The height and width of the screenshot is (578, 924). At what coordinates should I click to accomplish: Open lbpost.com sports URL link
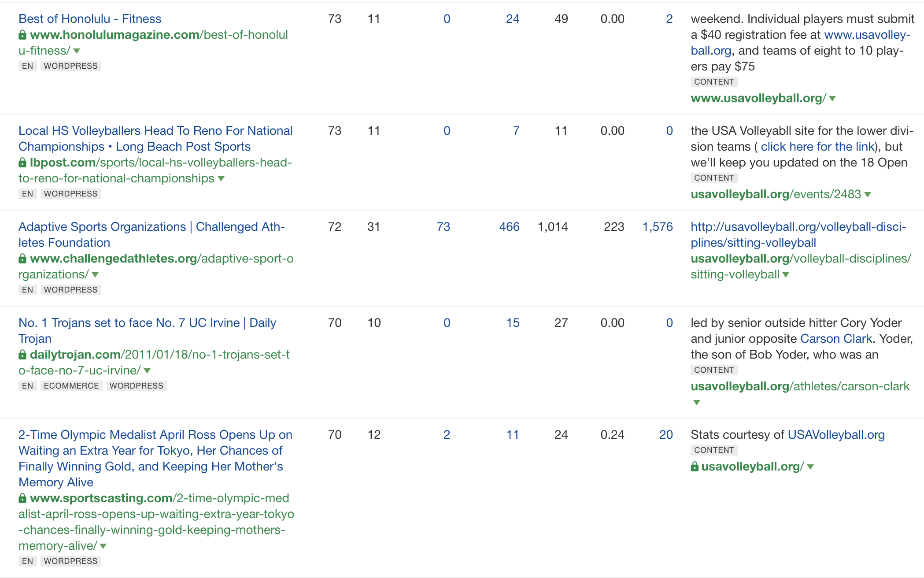(x=155, y=170)
